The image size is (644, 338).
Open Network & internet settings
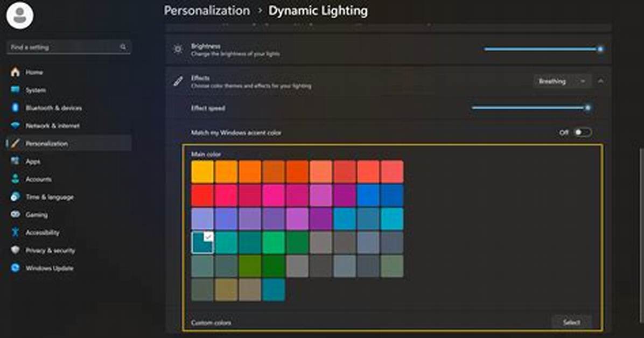pos(68,125)
